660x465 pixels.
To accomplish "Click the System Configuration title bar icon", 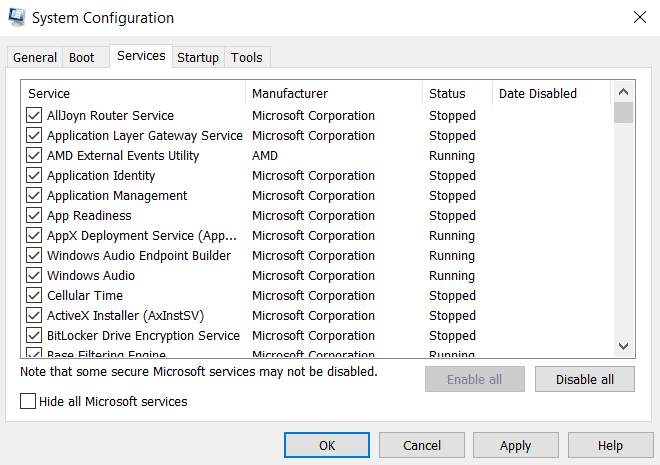I will 17,18.
